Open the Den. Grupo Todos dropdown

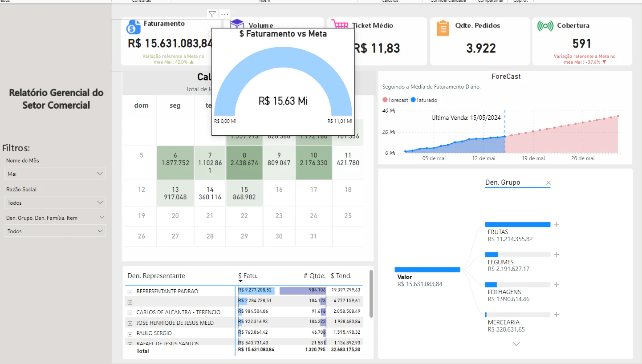pyautogui.click(x=55, y=231)
